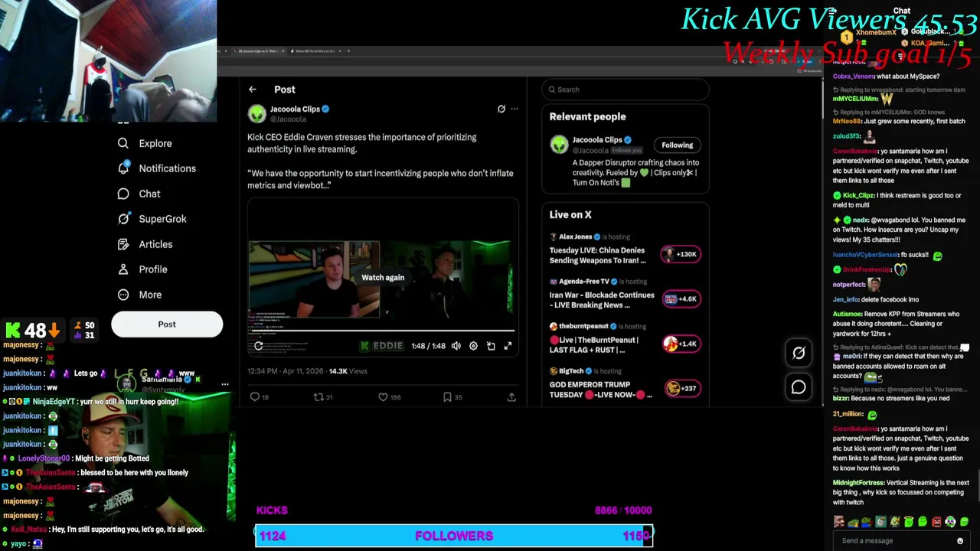980x551 pixels.
Task: Toggle picture-in-picture on the video
Action: point(491,346)
